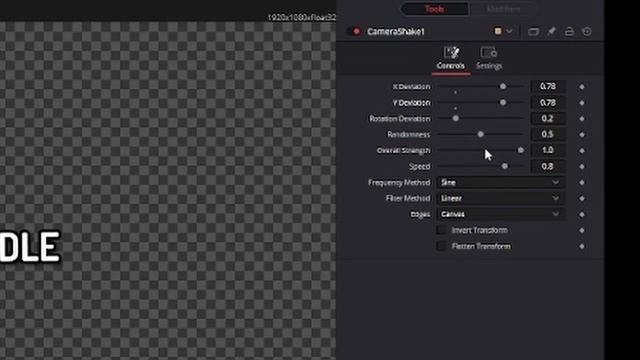Click the Overall Strength value field 1.0
The image size is (640, 360).
tap(548, 150)
